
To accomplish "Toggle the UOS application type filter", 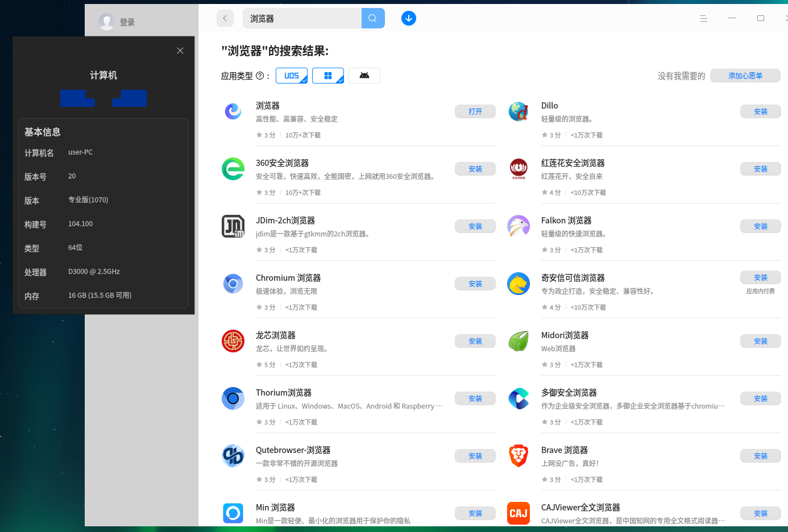I will [292, 75].
